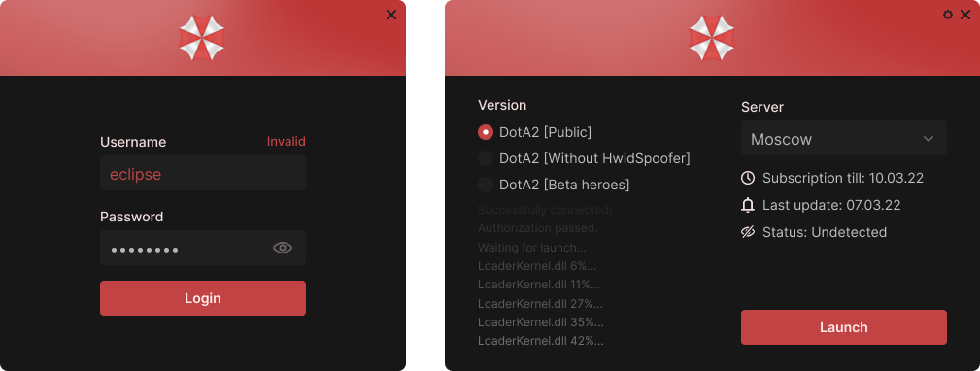Start the cheat with the Launch button
This screenshot has width=980, height=371.
[844, 327]
